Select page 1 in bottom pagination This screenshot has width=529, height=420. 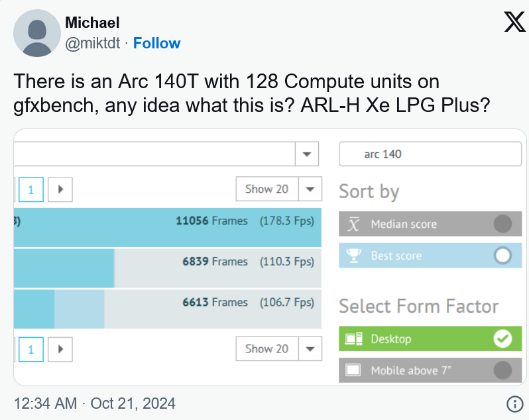pyautogui.click(x=31, y=349)
